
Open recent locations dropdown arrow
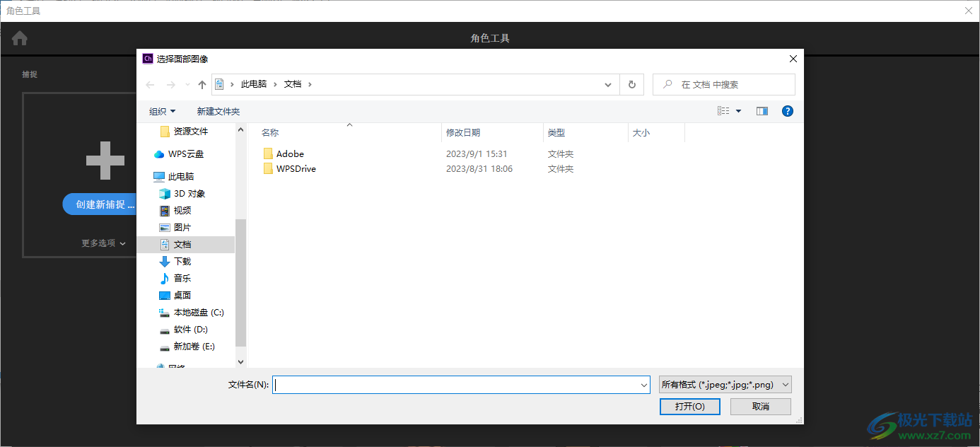(187, 85)
